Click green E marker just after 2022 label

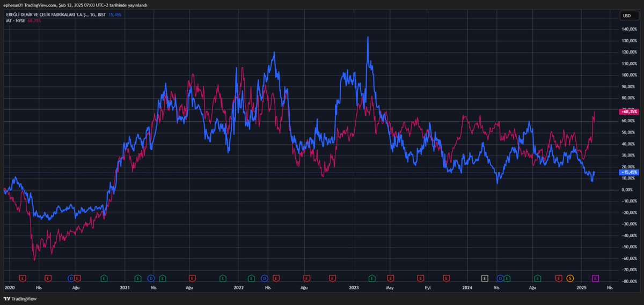point(251,278)
